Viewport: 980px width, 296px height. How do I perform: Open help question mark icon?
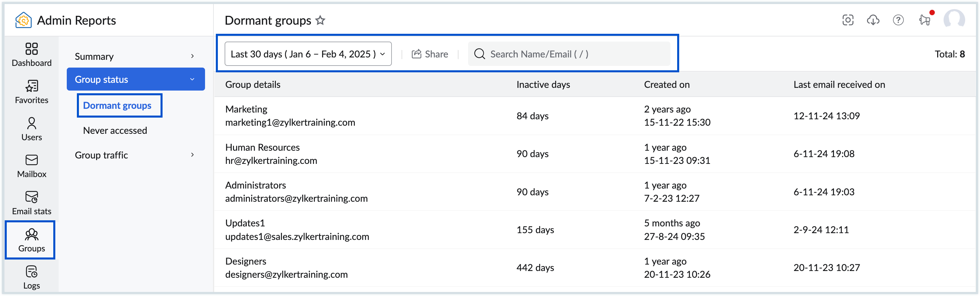[x=898, y=20]
